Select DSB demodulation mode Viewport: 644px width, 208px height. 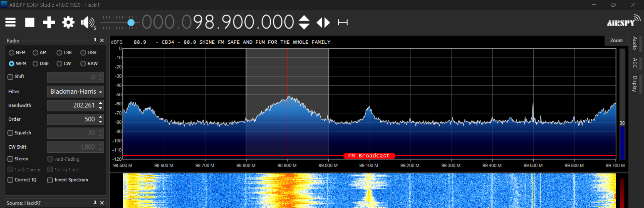[41, 63]
